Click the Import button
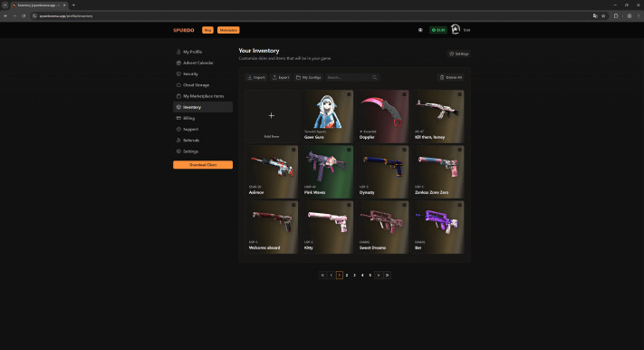Screen dimensions: 644x350 [256, 77]
